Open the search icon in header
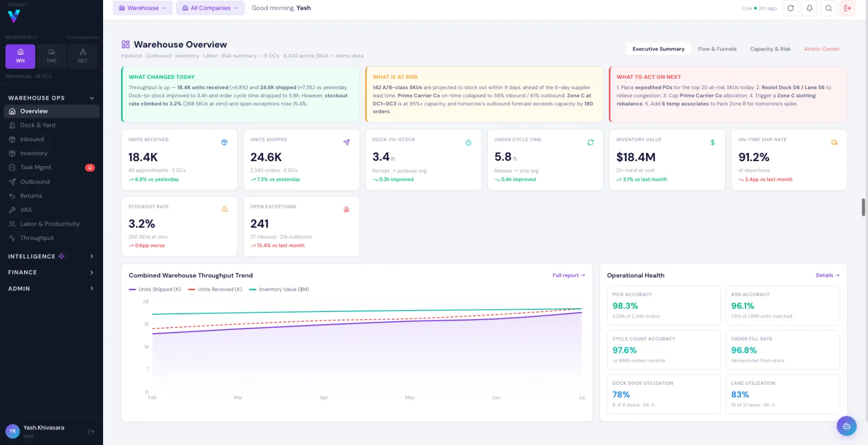This screenshot has height=445, width=868. coord(828,8)
